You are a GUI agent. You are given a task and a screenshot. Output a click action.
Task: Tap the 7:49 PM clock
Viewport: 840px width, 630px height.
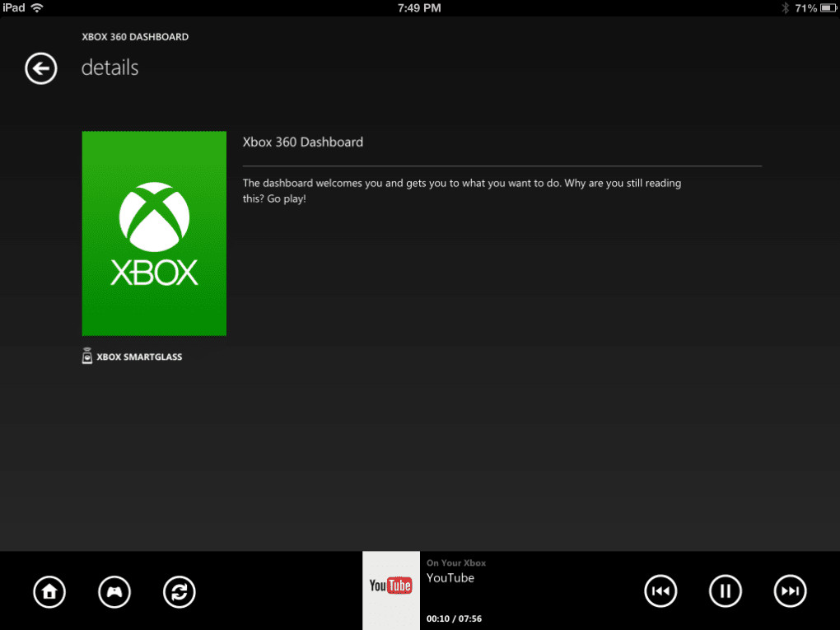419,8
